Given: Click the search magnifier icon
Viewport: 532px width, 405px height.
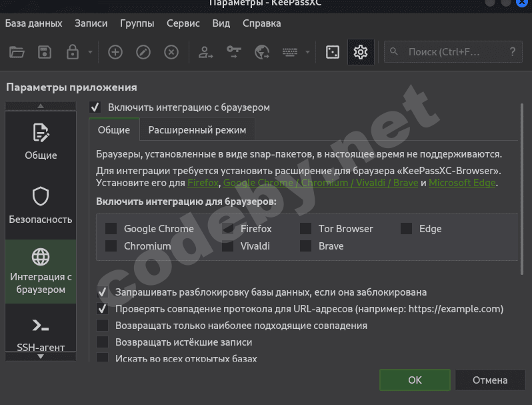Looking at the screenshot, I should click(x=393, y=51).
